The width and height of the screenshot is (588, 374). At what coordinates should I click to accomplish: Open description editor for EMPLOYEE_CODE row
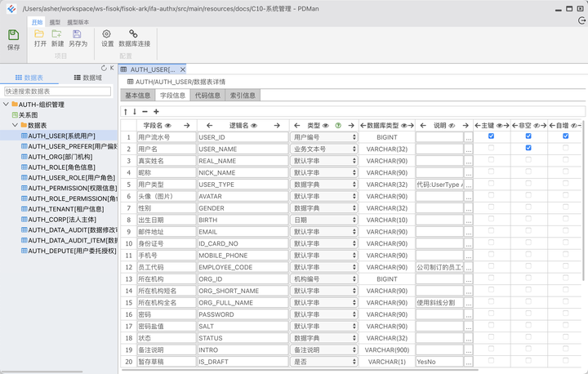coord(469,267)
